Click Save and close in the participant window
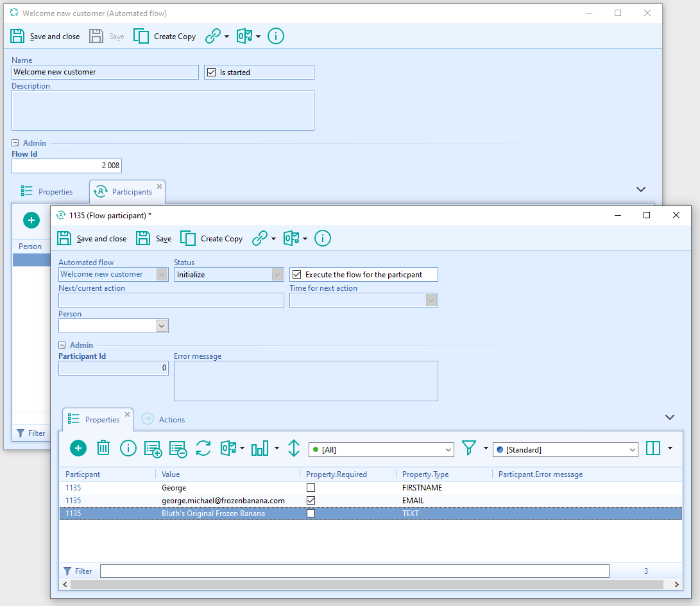 (92, 238)
